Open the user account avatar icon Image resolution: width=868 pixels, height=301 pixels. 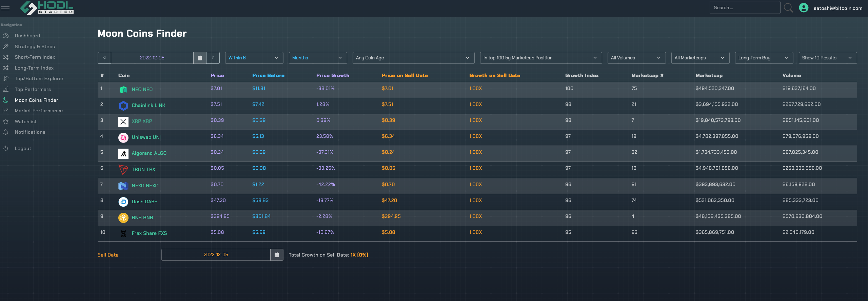[804, 8]
